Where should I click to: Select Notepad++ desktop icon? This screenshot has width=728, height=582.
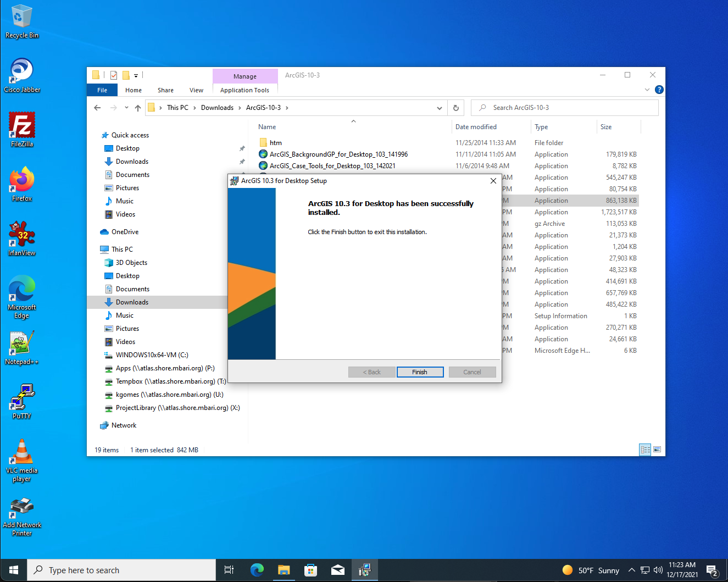22,347
